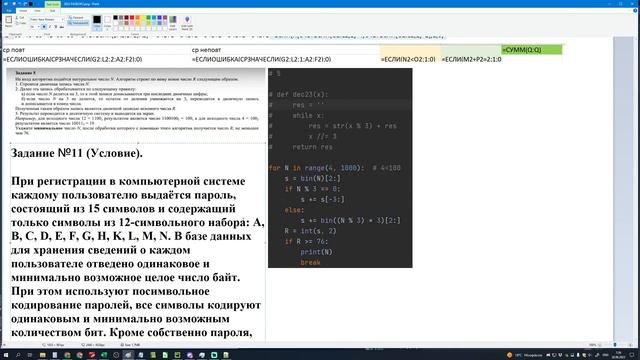This screenshot has height=360, width=640.
Task: Toggle italic text formatting
Action: coord(50,27)
